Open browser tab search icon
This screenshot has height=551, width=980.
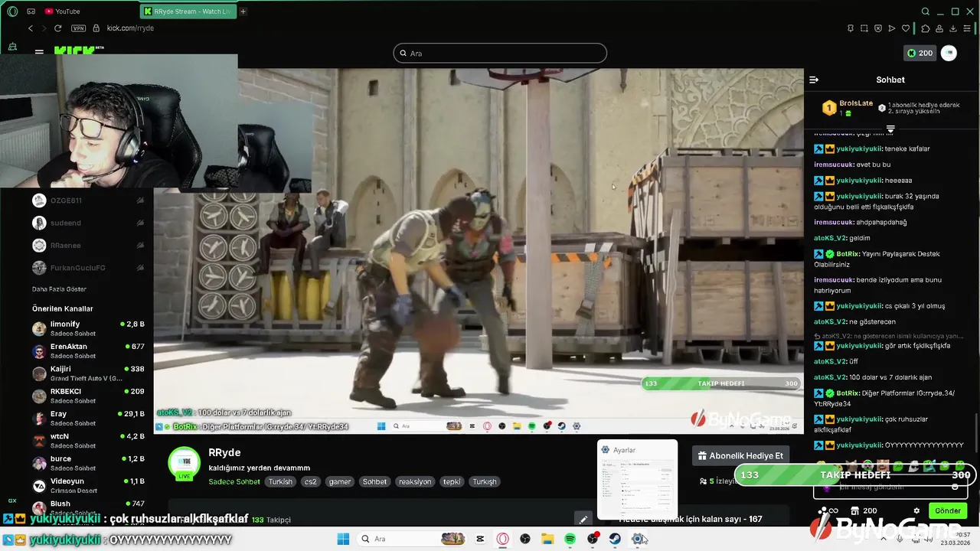tap(926, 11)
